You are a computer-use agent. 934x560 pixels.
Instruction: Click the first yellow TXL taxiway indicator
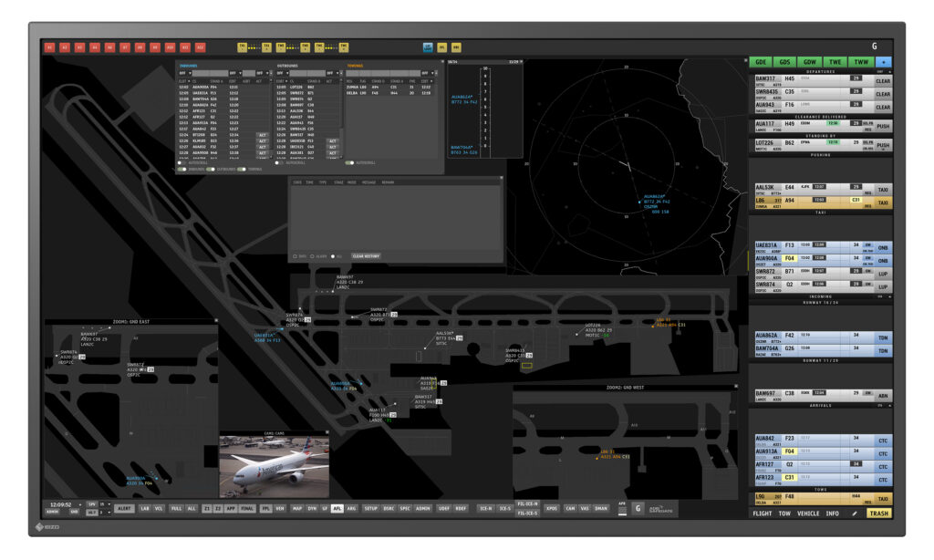tap(243, 47)
